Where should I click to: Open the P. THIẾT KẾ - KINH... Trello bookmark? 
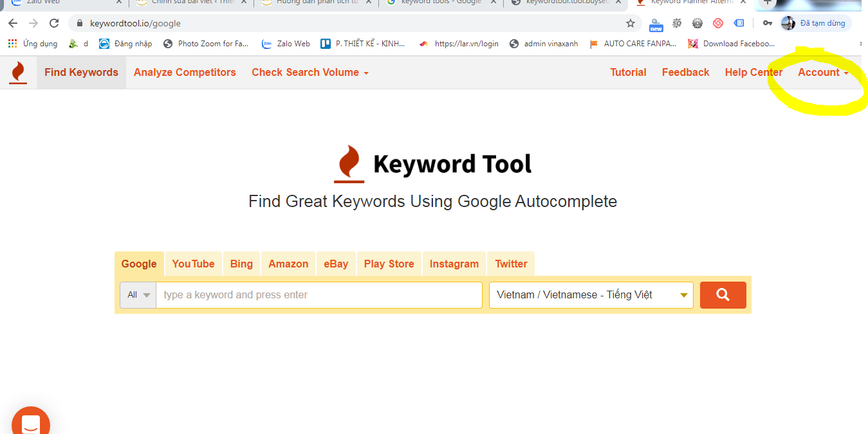(364, 44)
